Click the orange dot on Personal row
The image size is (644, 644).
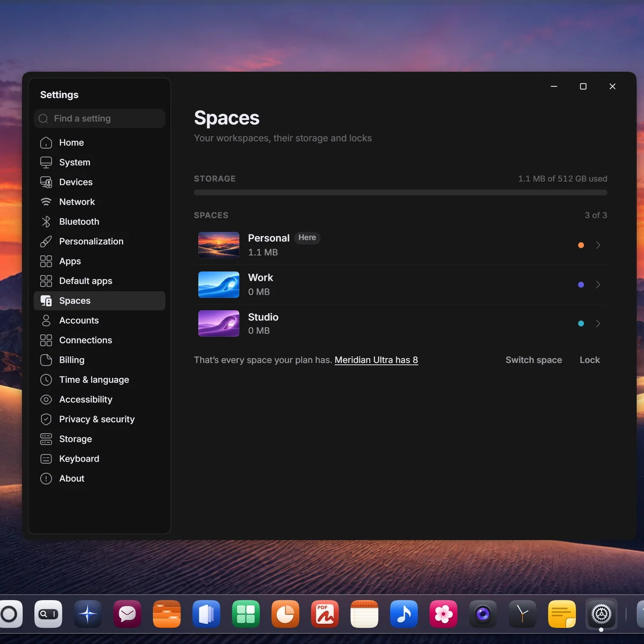[x=581, y=245]
